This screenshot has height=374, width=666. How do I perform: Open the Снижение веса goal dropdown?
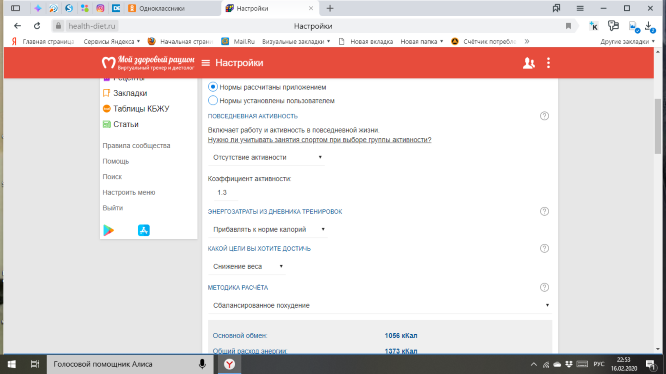246,267
